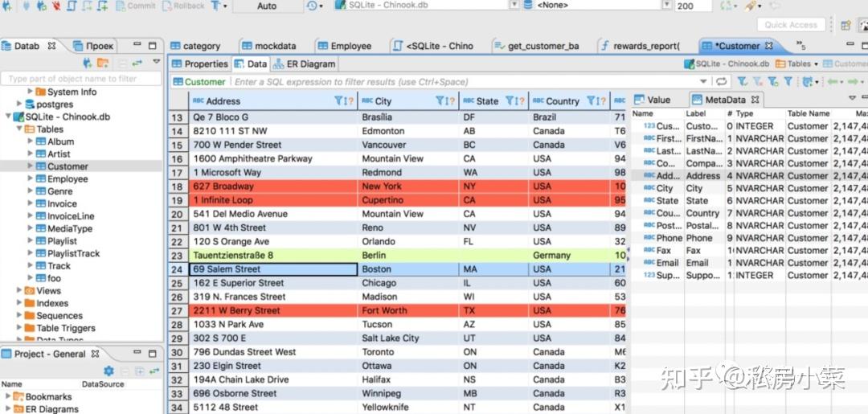Click the Save filter settings funnel icon

(x=773, y=81)
